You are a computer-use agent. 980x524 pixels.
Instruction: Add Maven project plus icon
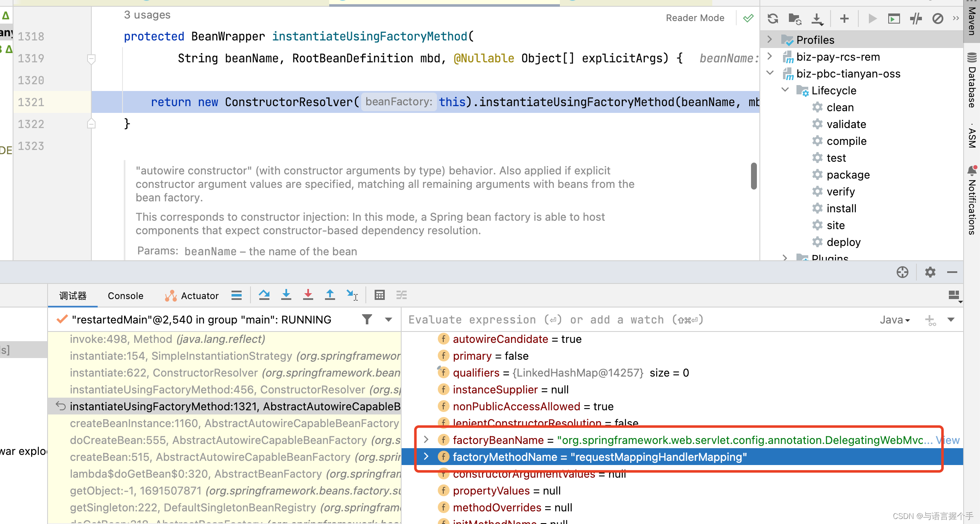coord(844,19)
